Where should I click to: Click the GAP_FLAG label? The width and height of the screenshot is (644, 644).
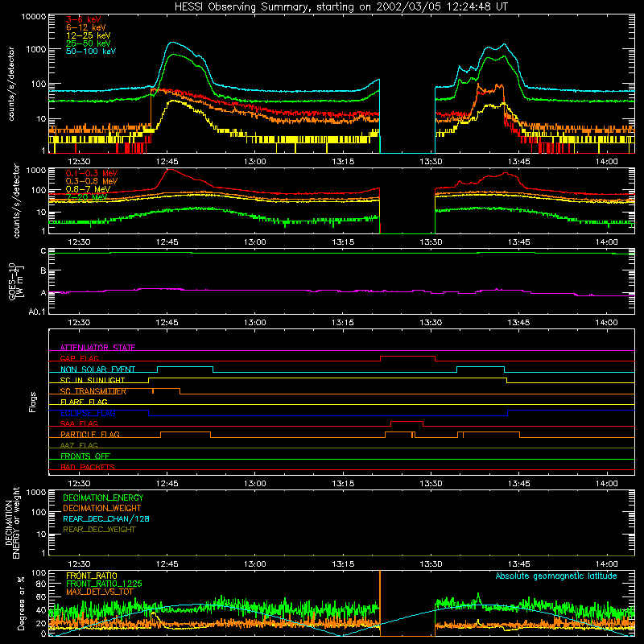(79, 358)
